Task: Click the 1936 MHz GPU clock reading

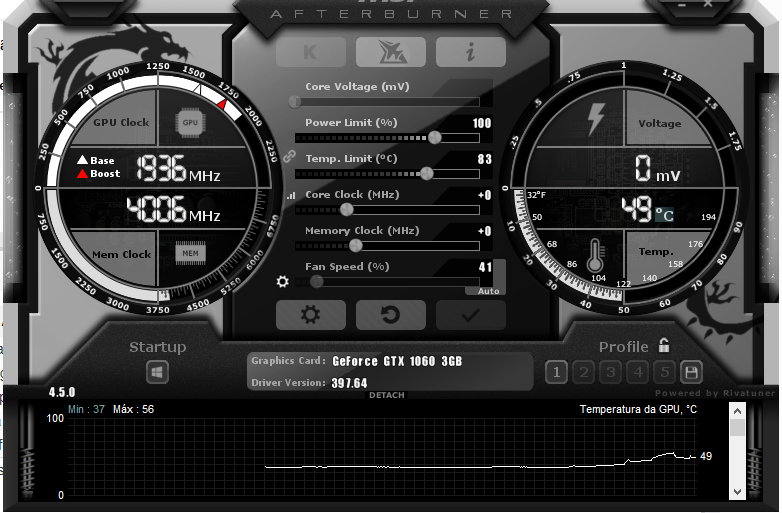Action: tap(178, 169)
